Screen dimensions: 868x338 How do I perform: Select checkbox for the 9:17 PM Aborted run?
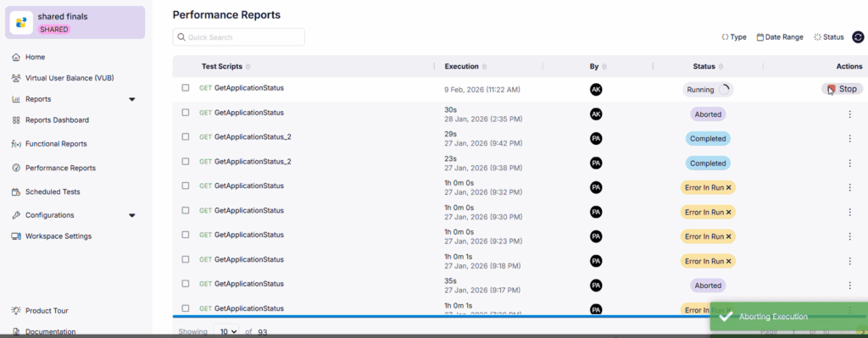click(x=186, y=284)
